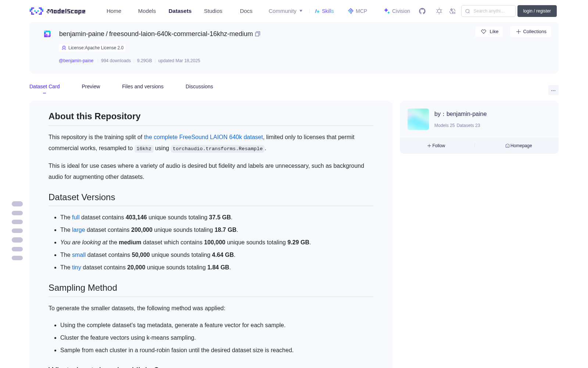Click the 4.64 GB size value
Image resolution: width=588 pixels, height=368 pixels.
[223, 255]
